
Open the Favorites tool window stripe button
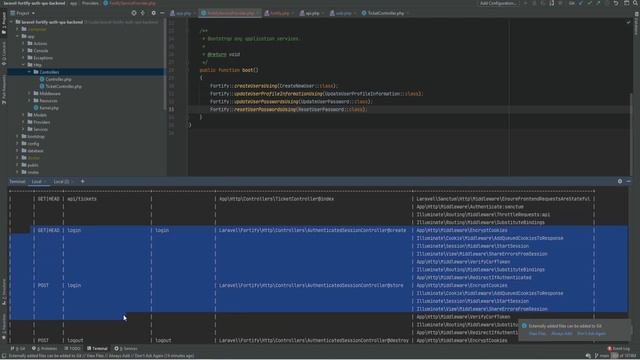(4, 327)
